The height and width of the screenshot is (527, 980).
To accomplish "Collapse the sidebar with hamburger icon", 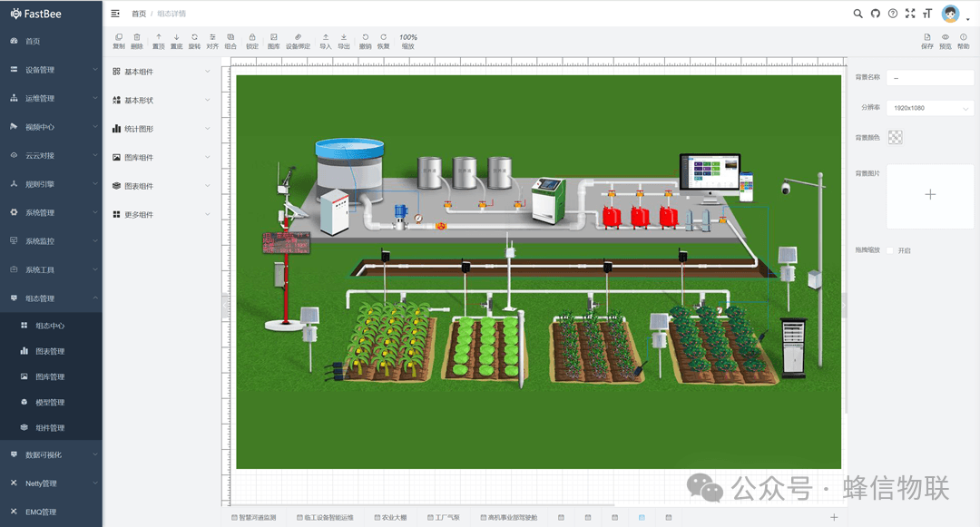I will click(115, 13).
